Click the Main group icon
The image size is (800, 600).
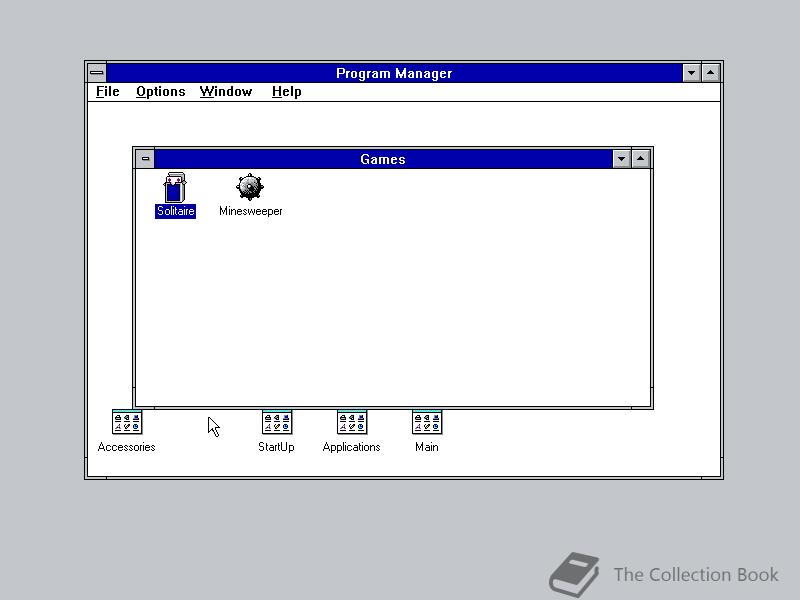pyautogui.click(x=427, y=422)
